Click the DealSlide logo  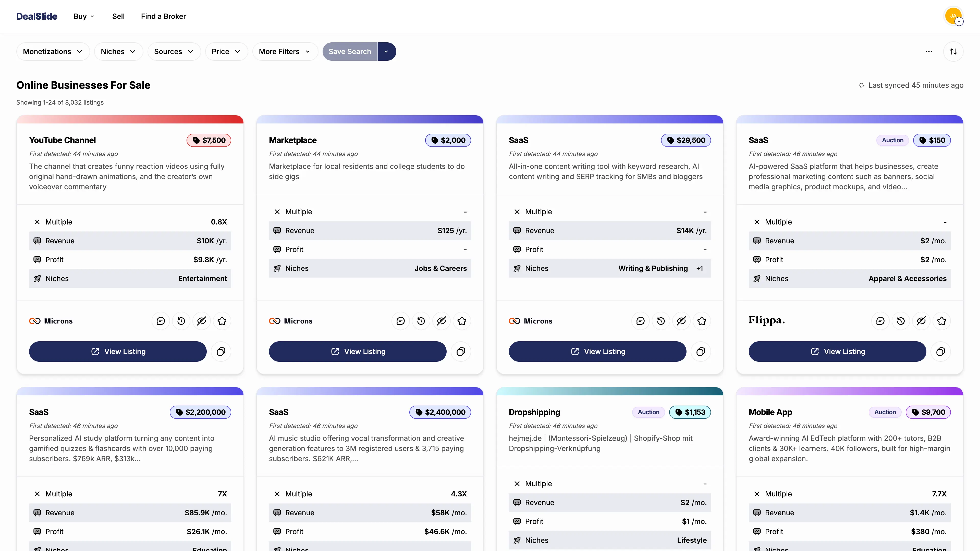[36, 16]
